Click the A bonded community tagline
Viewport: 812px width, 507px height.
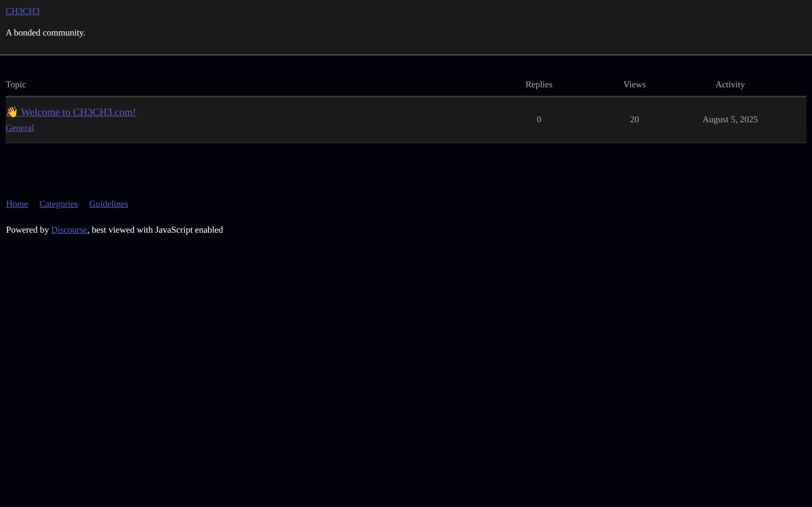[45, 32]
